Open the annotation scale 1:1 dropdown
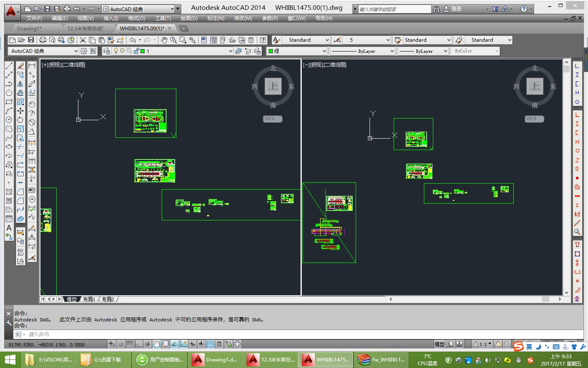 coord(483,344)
